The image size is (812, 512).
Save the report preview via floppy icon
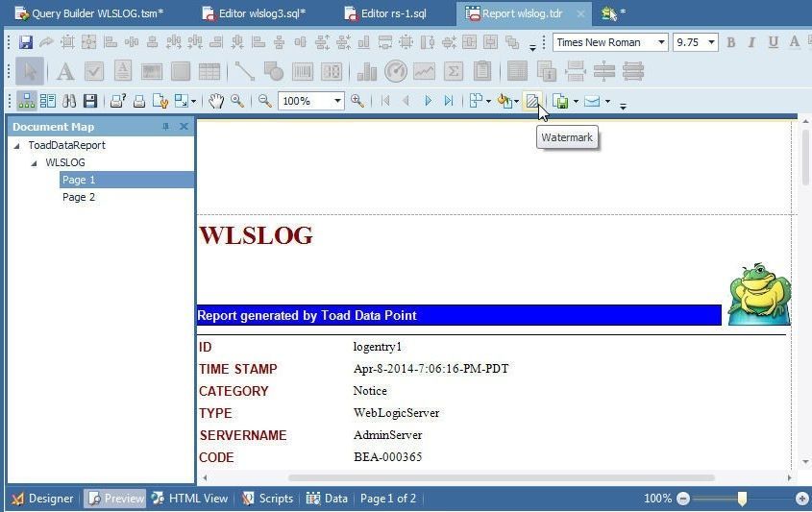tap(90, 101)
